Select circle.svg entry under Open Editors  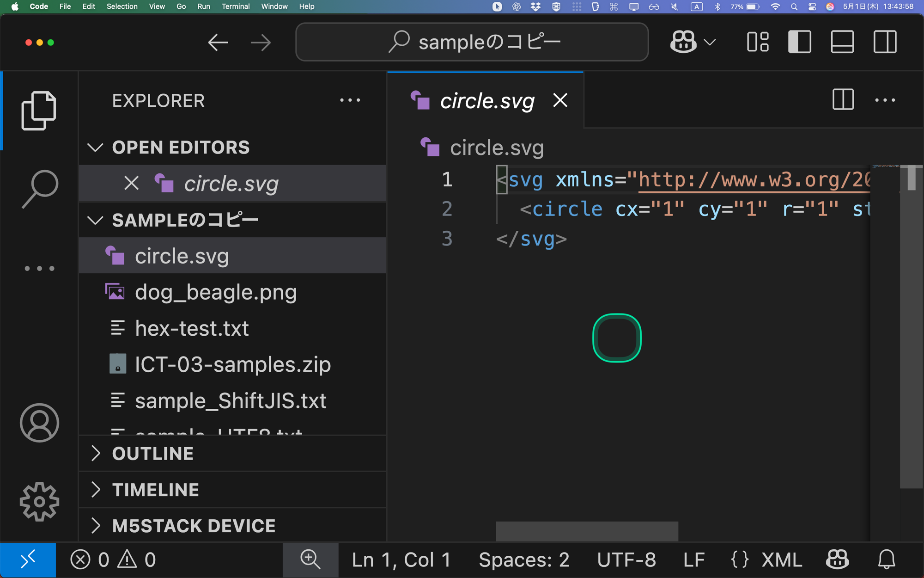[x=232, y=183]
